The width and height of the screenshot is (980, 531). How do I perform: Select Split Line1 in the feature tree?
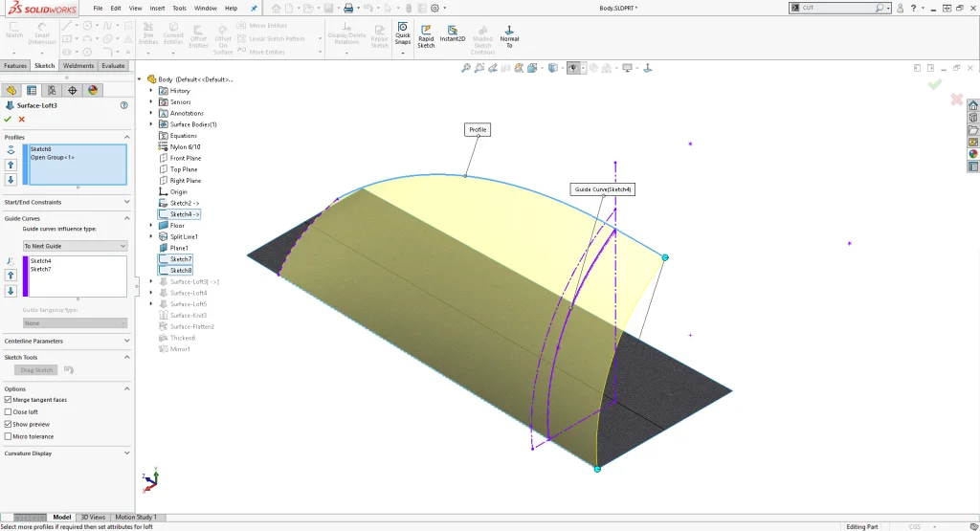pyautogui.click(x=183, y=236)
